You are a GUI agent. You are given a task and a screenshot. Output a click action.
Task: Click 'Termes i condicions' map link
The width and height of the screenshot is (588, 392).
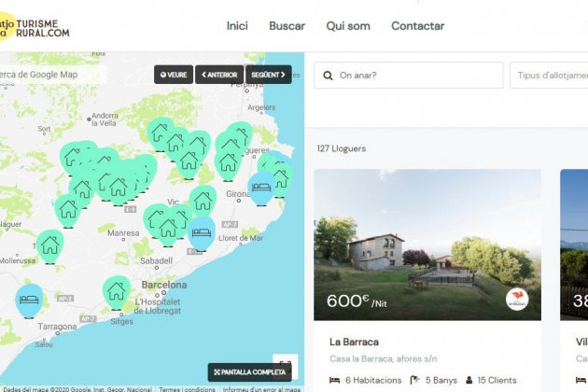187,389
